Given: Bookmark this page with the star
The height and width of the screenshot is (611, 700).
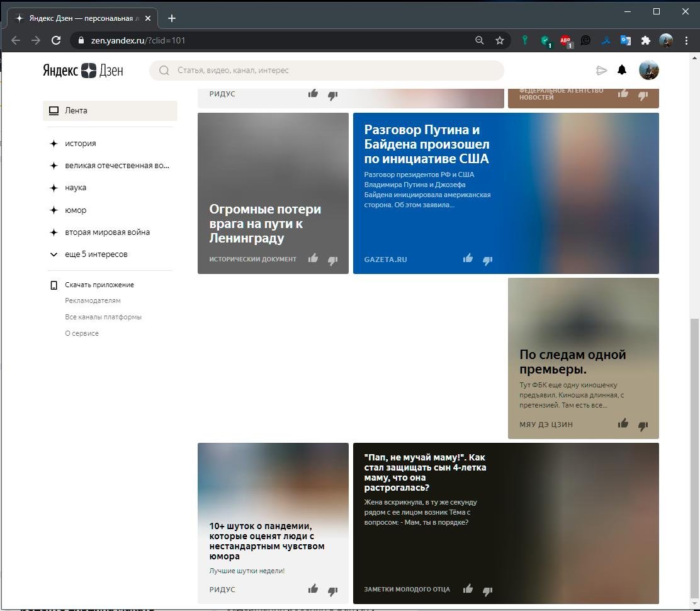Looking at the screenshot, I should pos(500,40).
